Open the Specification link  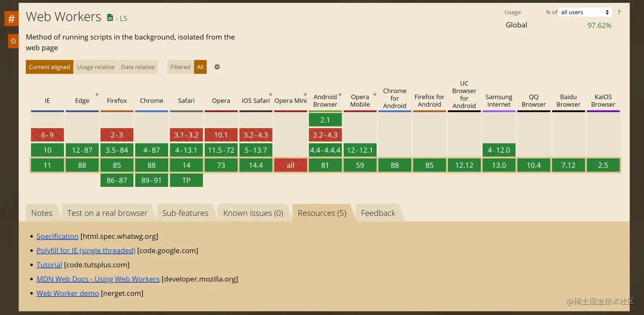tap(57, 236)
